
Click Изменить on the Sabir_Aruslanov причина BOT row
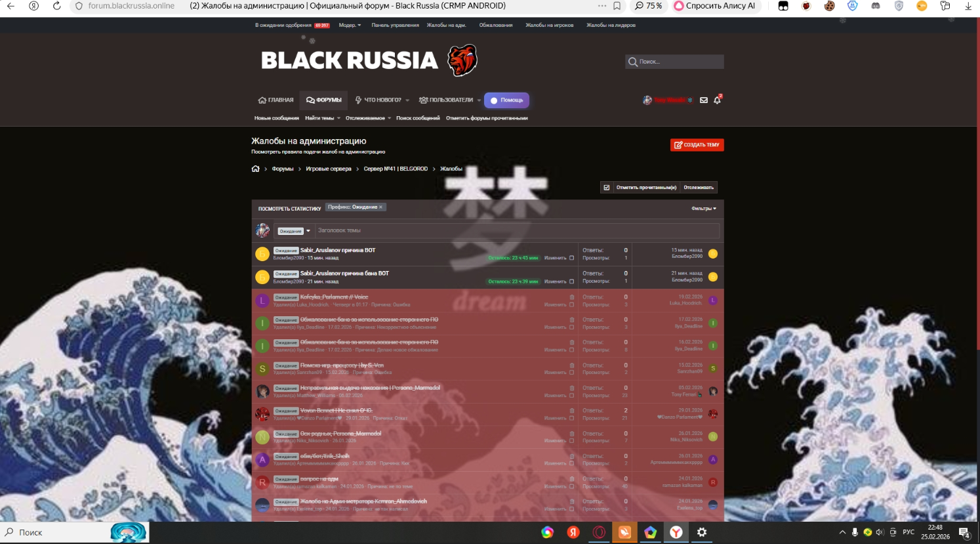pyautogui.click(x=555, y=258)
